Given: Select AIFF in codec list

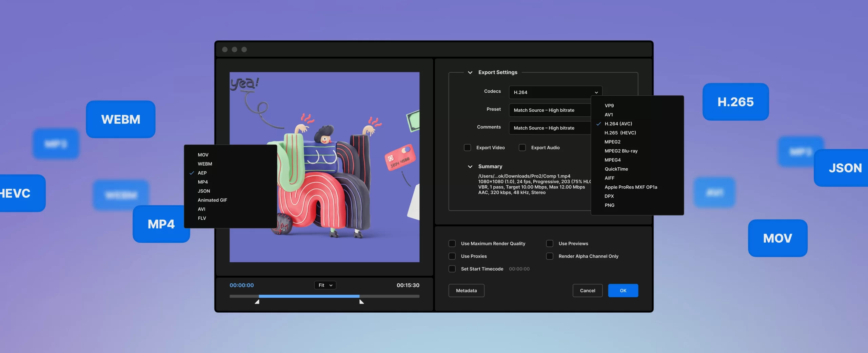Looking at the screenshot, I should pos(609,178).
